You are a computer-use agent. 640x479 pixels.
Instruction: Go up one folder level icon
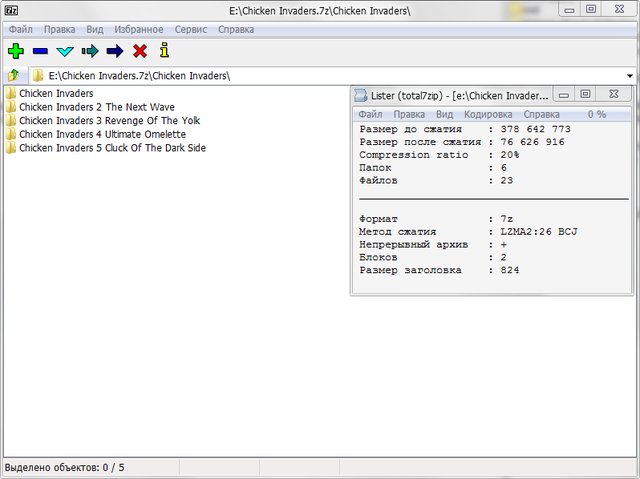(x=13, y=75)
